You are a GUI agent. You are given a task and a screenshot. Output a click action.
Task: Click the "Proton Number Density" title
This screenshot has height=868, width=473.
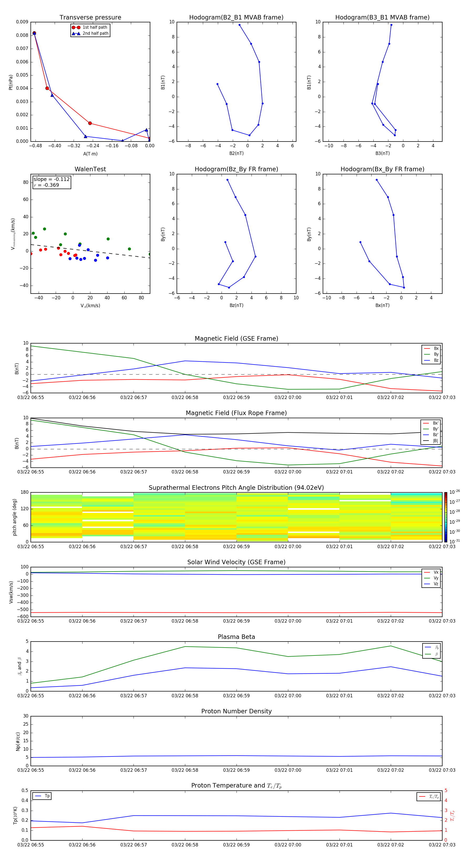(236, 711)
